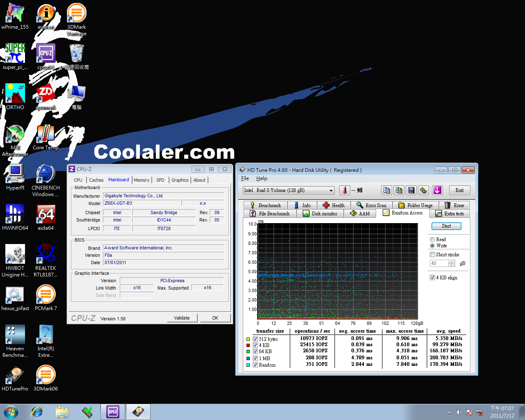This screenshot has width=525, height=420.
Task: Uncheck the Random transfer size checkbox
Action: (x=255, y=365)
